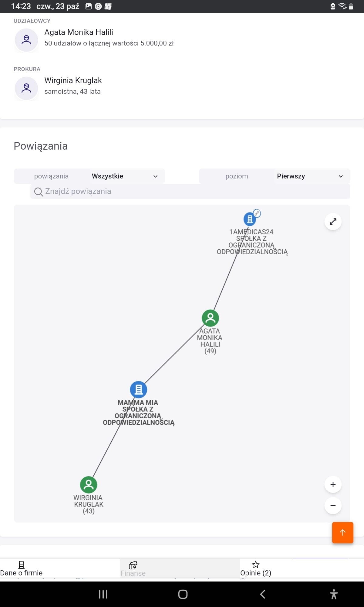The width and height of the screenshot is (364, 607).
Task: Open shareholder Agata Monika Halili profile
Action: point(79,32)
